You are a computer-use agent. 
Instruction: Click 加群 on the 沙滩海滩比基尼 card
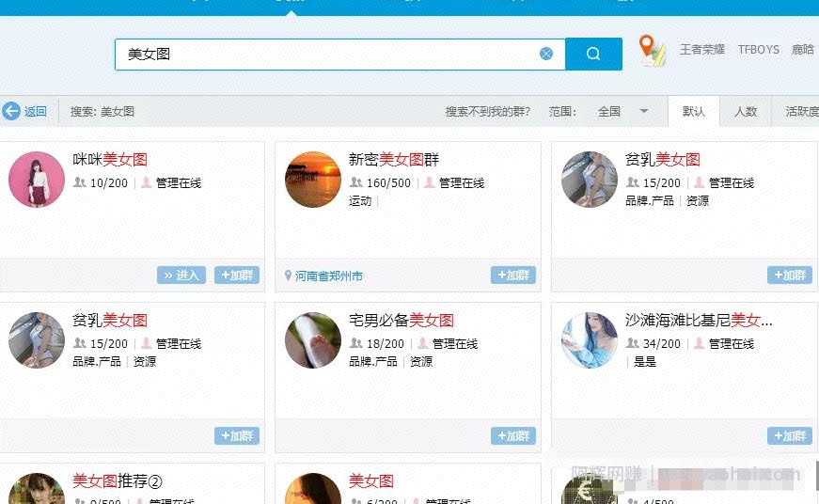pyautogui.click(x=789, y=435)
